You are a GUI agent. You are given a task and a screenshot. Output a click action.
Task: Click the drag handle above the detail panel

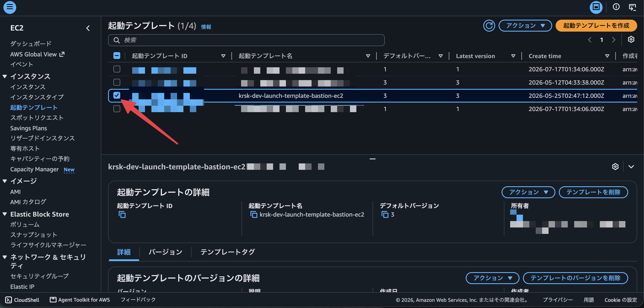(373, 159)
